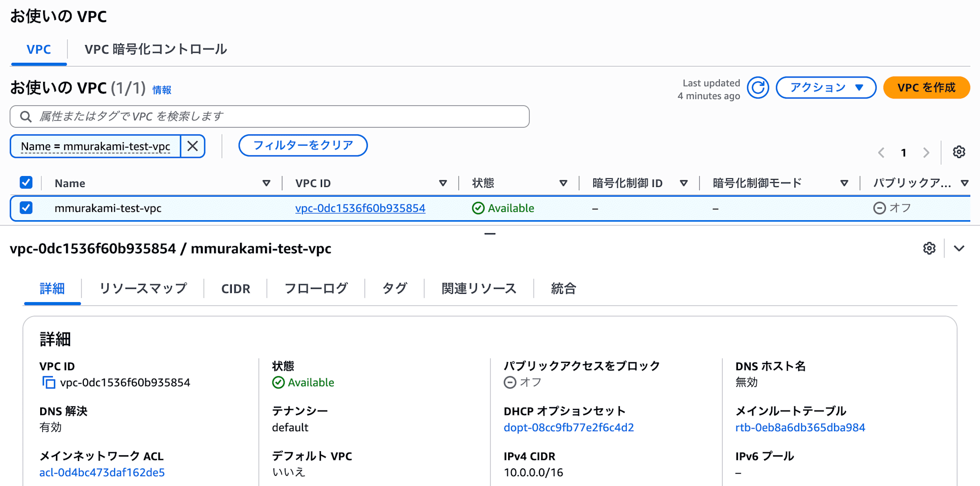Sort by VPC ID column arrow

tap(442, 183)
